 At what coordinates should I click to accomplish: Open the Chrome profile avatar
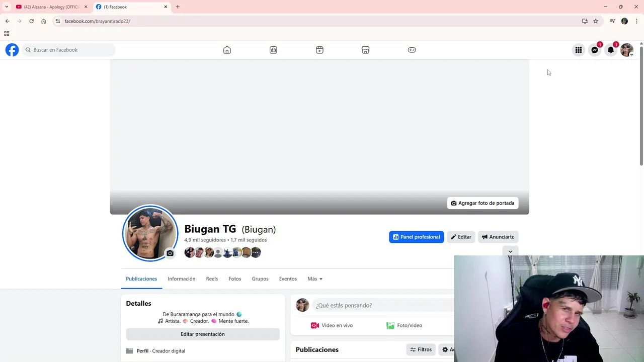pyautogui.click(x=624, y=21)
